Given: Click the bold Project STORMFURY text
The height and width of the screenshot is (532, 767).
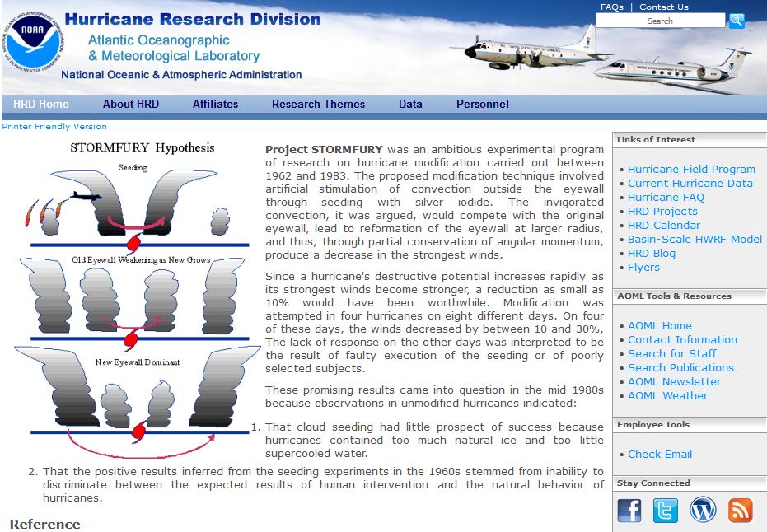Looking at the screenshot, I should pyautogui.click(x=324, y=150).
